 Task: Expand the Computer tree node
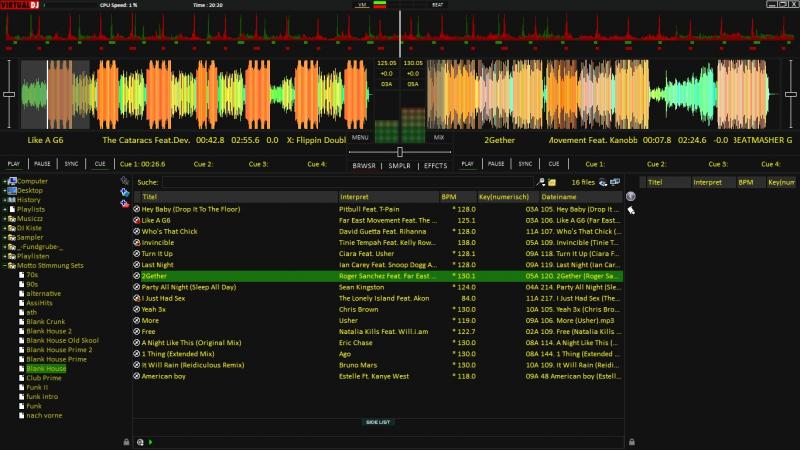(5, 181)
